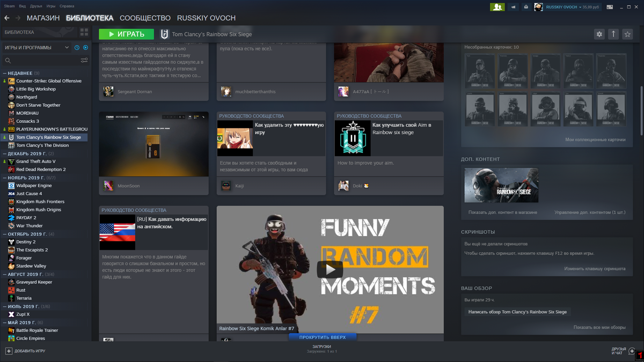
Task: Select Stardew Valley in library
Action: pos(31,266)
